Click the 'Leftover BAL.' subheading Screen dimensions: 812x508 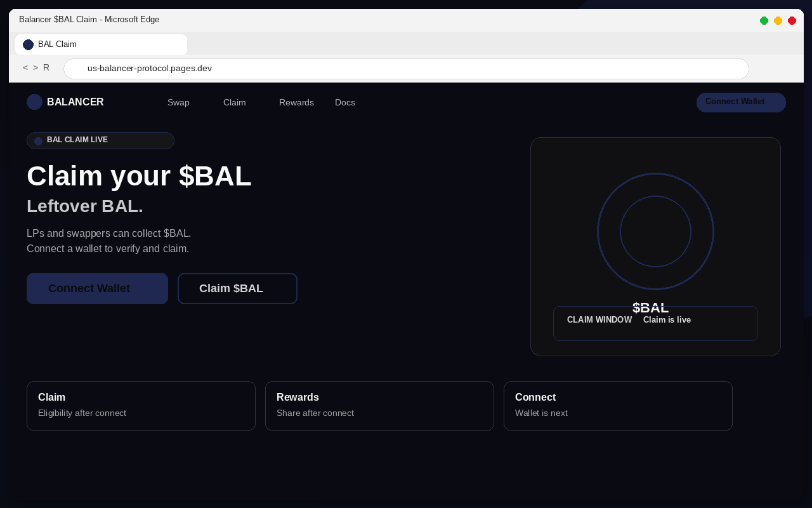tap(85, 206)
